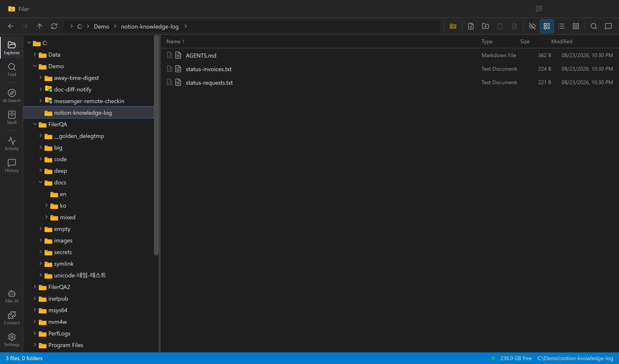Open the Explorer sidebar panel
The width and height of the screenshot is (619, 364).
pos(12,48)
